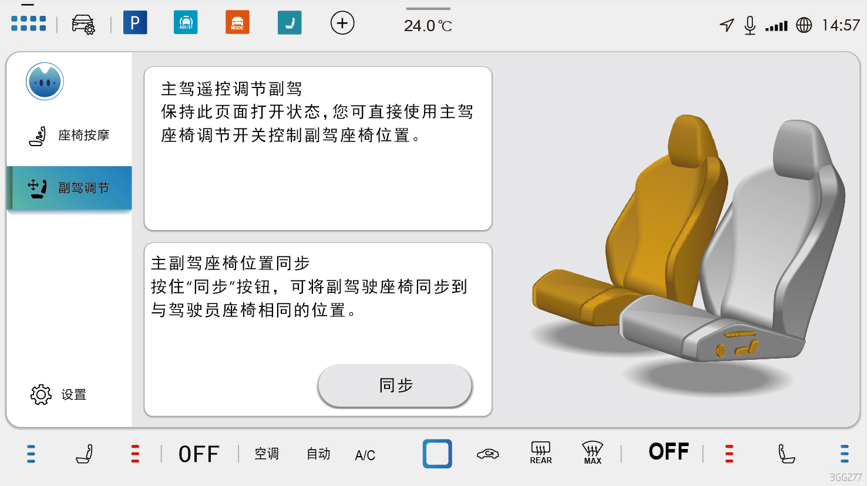Open the orange drive MODE icon

coord(237,23)
